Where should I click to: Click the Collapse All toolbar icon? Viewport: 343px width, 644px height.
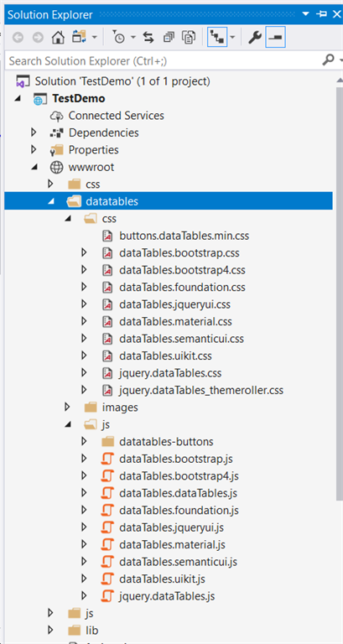(x=169, y=38)
